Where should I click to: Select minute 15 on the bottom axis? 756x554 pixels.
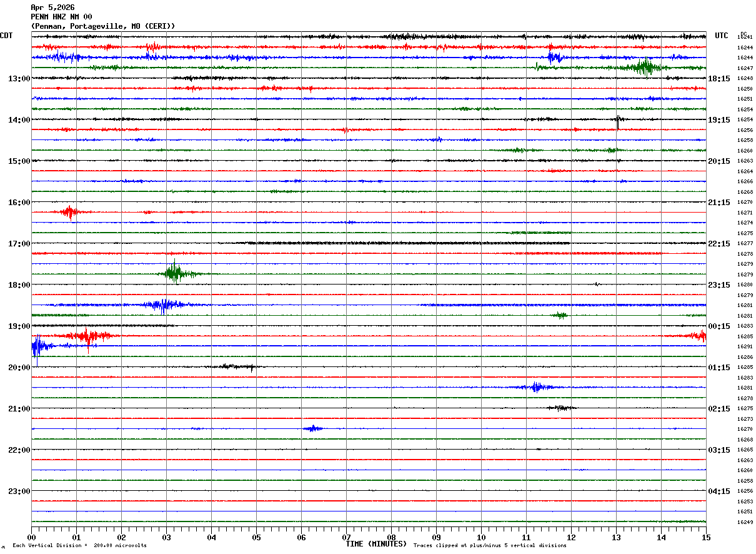coord(705,537)
